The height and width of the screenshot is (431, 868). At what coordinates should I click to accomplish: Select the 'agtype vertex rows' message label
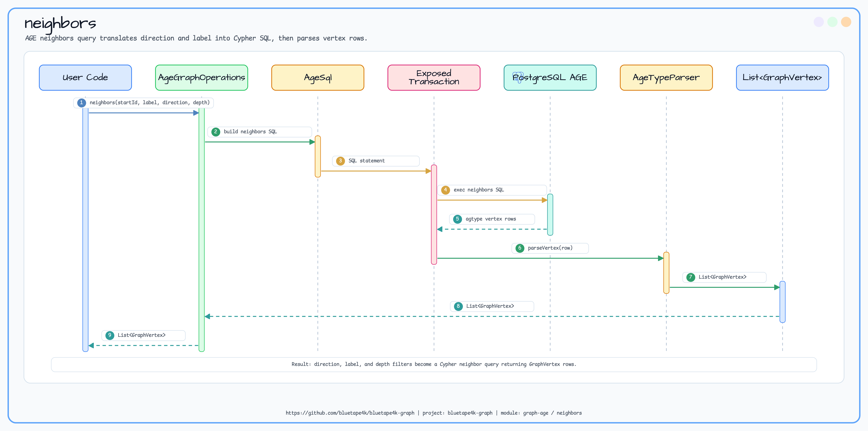click(x=492, y=219)
